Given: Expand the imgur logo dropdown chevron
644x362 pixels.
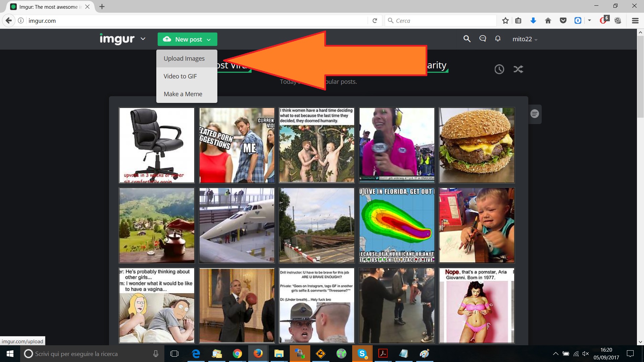Looking at the screenshot, I should 143,39.
